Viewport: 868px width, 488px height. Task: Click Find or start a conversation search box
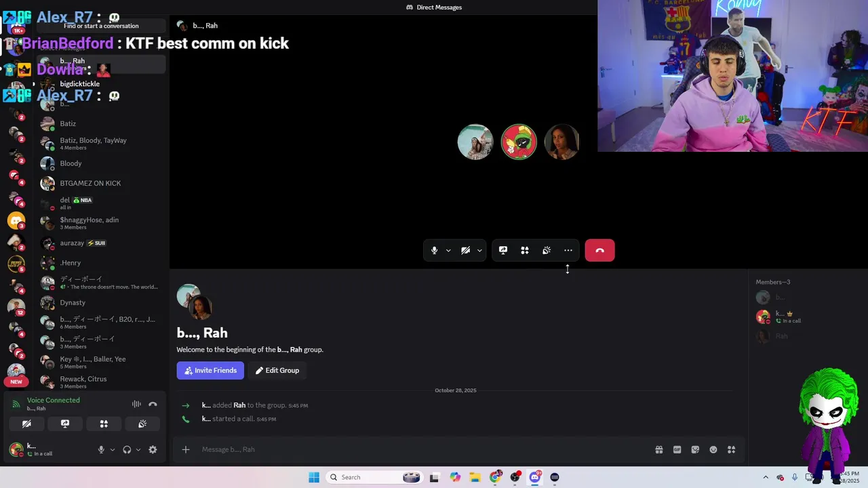(101, 26)
